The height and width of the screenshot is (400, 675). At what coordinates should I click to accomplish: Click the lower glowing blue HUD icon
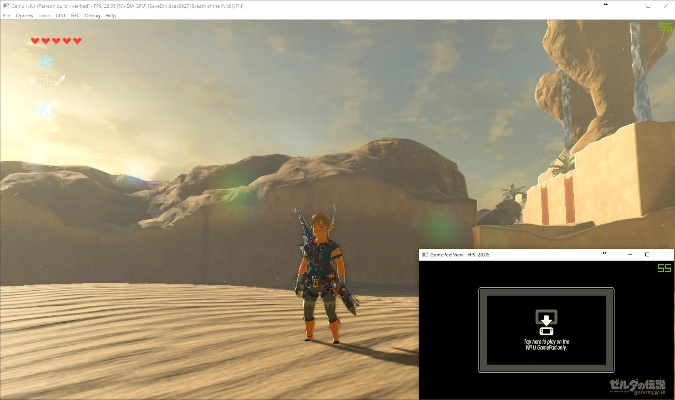(45, 109)
